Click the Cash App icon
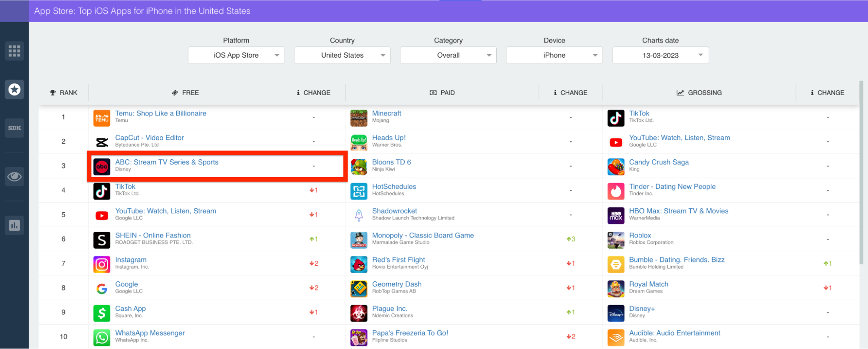This screenshot has height=349, width=868. (102, 313)
